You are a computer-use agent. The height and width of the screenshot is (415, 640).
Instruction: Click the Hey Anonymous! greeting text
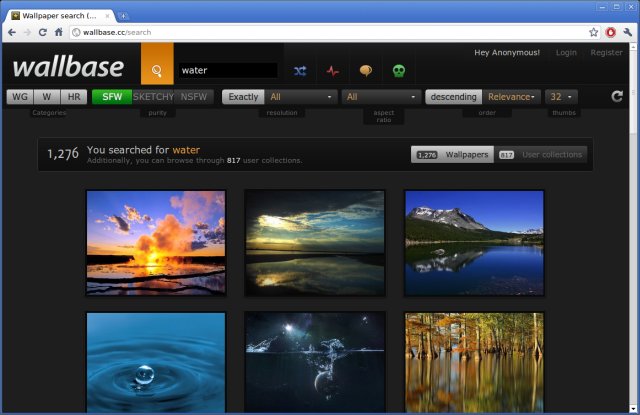pos(507,52)
